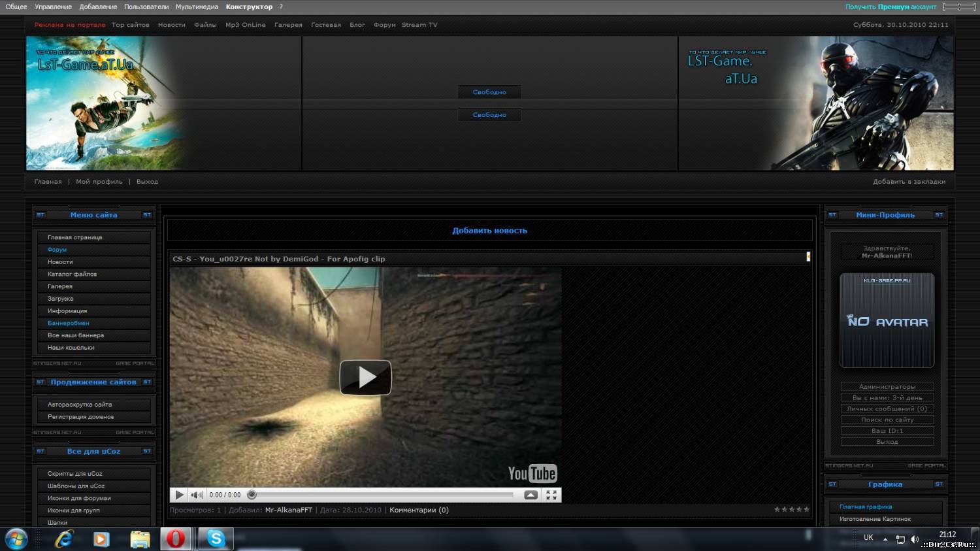Open the Windows Start menu
The width and height of the screenshot is (980, 551).
[x=16, y=539]
